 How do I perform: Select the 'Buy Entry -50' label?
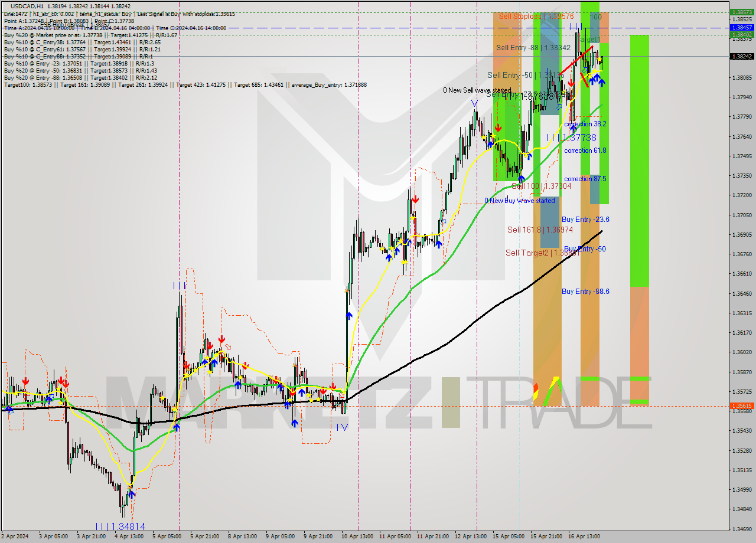pos(585,248)
